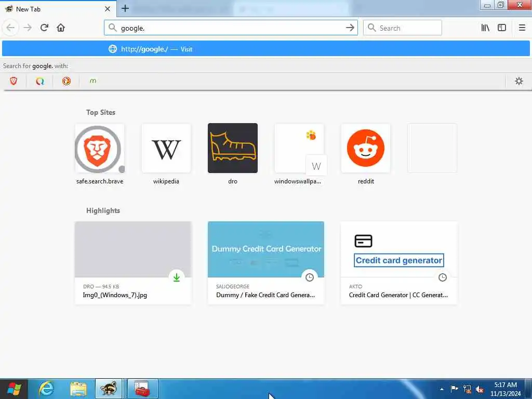532x399 pixels.
Task: Click the history clock icon on AKTO card
Action: click(x=443, y=277)
